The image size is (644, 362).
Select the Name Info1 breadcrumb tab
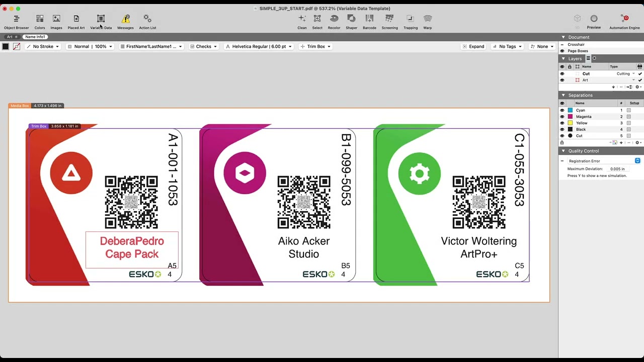click(35, 37)
